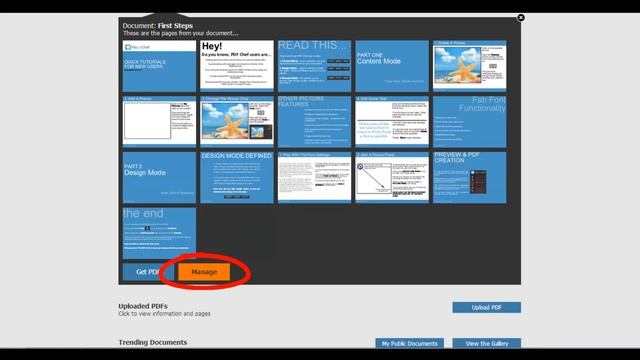
Task: Open the Add Some Text page thumbnail
Action: 392,122
